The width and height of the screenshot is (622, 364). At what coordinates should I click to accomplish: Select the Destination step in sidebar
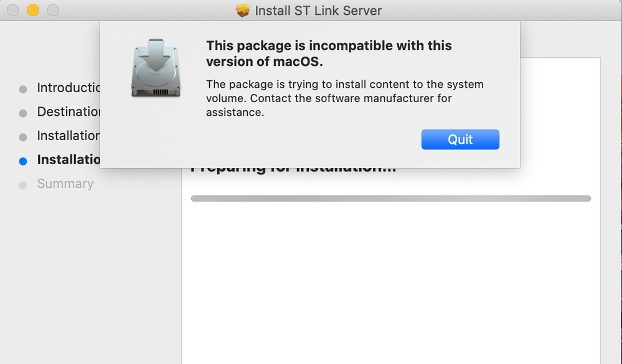point(68,112)
